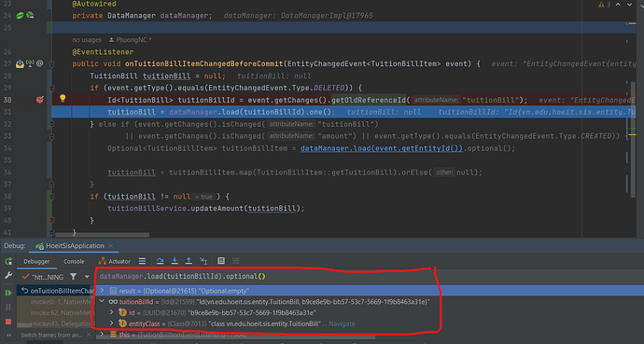This screenshot has width=644, height=344.
Task: Go to previous highlighted error arrow
Action: click(x=618, y=5)
